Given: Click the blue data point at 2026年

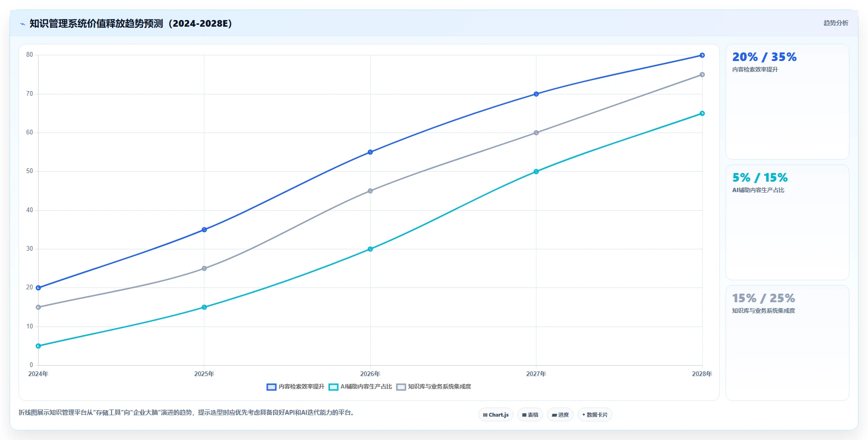Looking at the screenshot, I should point(370,152).
